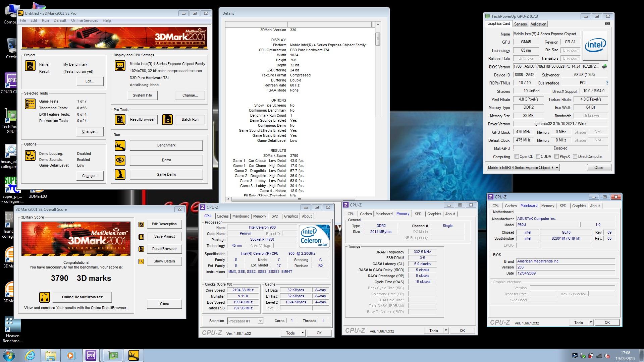Open the Online Services menu
Viewport: 644px width, 362px height.
85,20
